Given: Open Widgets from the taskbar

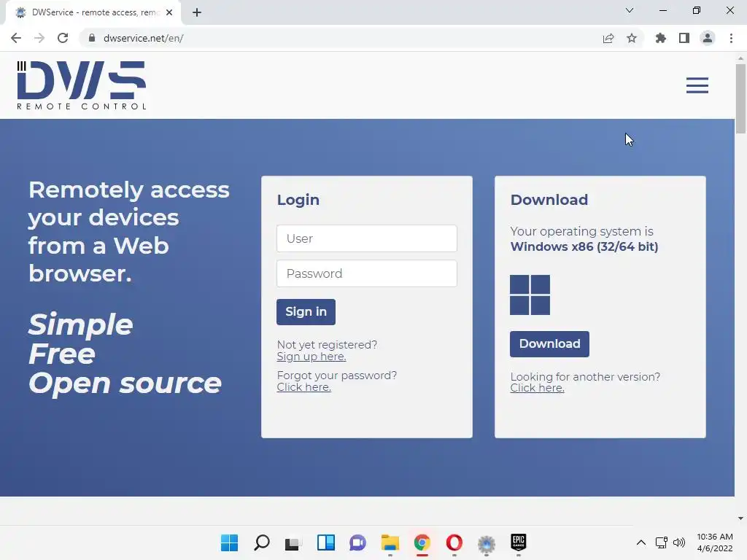Looking at the screenshot, I should point(326,542).
